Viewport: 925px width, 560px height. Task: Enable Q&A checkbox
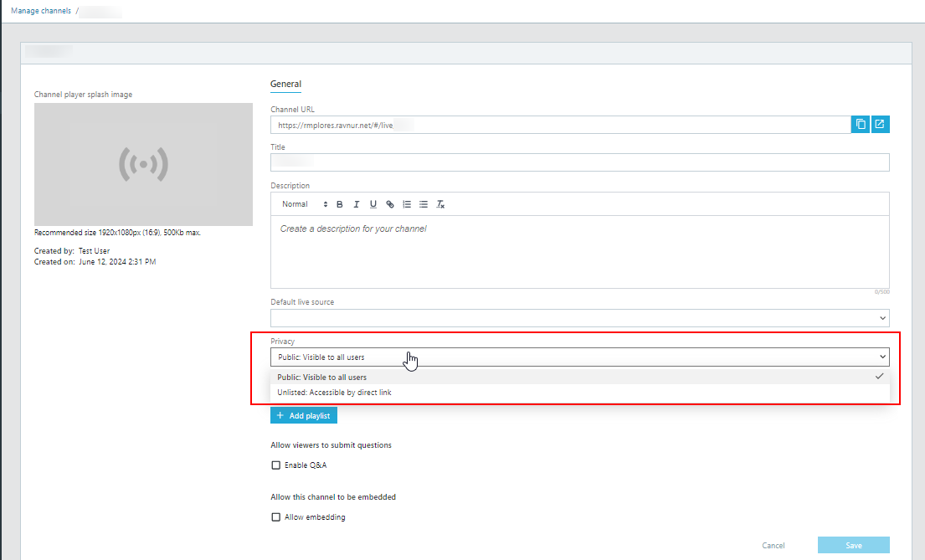(275, 465)
